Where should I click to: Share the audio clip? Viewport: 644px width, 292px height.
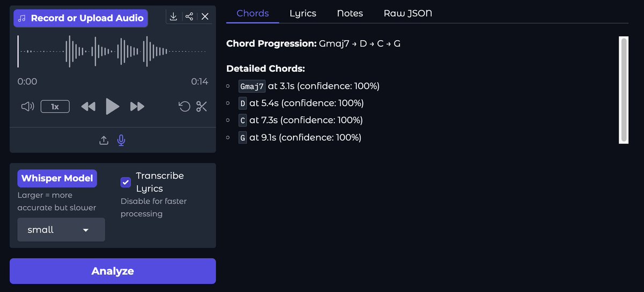point(189,17)
